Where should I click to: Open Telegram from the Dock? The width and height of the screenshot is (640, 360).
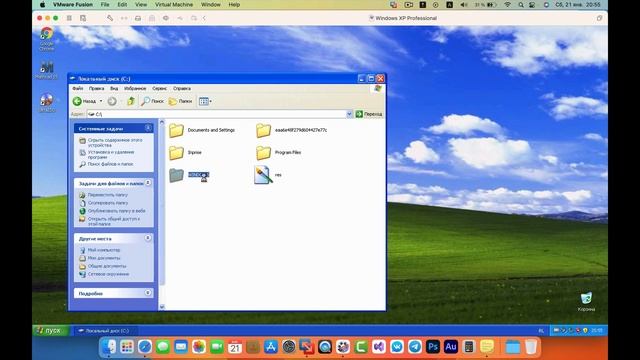point(415,347)
